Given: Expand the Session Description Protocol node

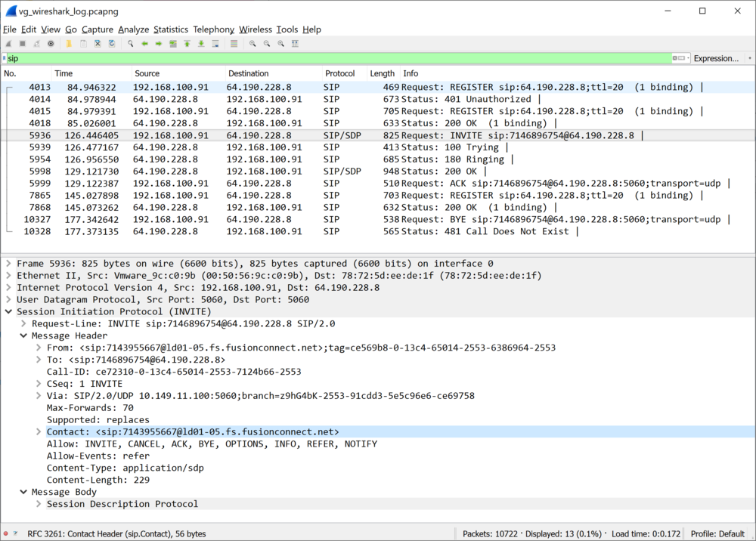Looking at the screenshot, I should click(39, 504).
